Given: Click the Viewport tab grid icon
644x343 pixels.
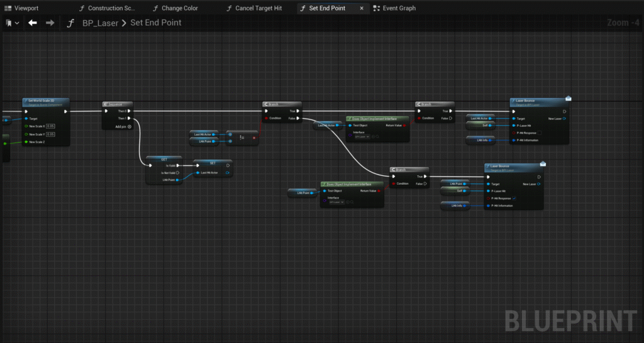Looking at the screenshot, I should tap(8, 8).
